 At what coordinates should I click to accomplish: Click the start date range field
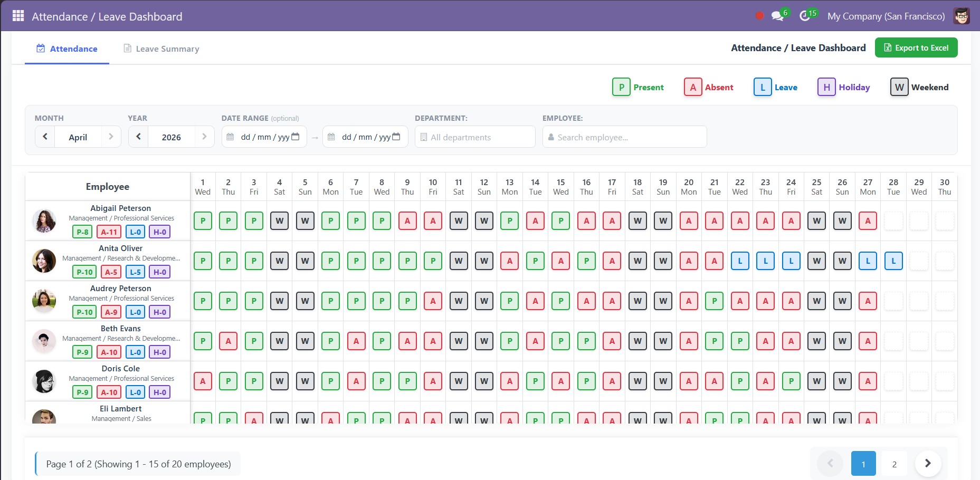point(264,137)
